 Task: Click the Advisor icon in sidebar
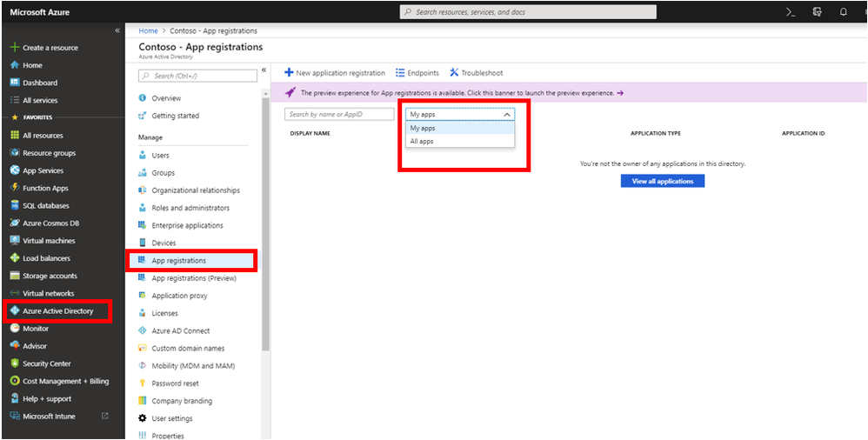click(15, 346)
